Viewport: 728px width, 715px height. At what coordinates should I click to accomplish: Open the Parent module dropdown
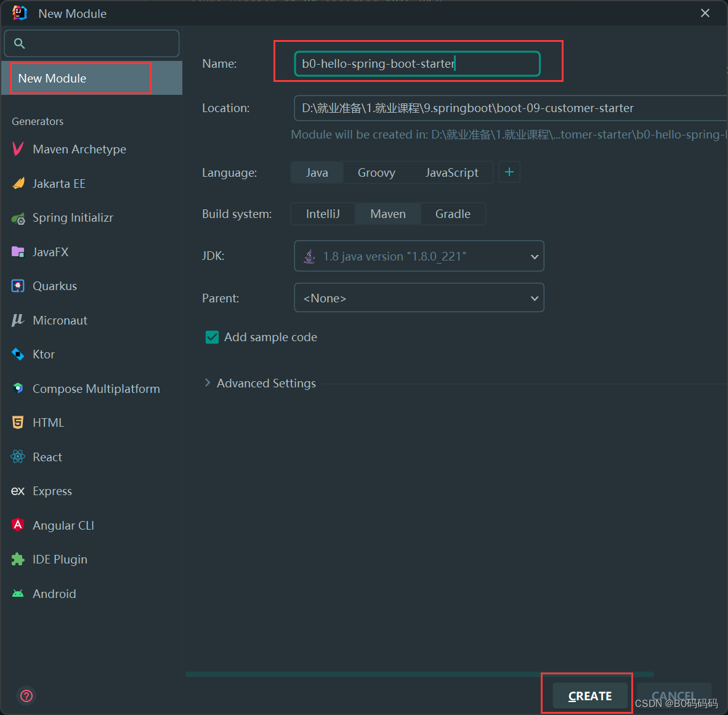(x=419, y=297)
